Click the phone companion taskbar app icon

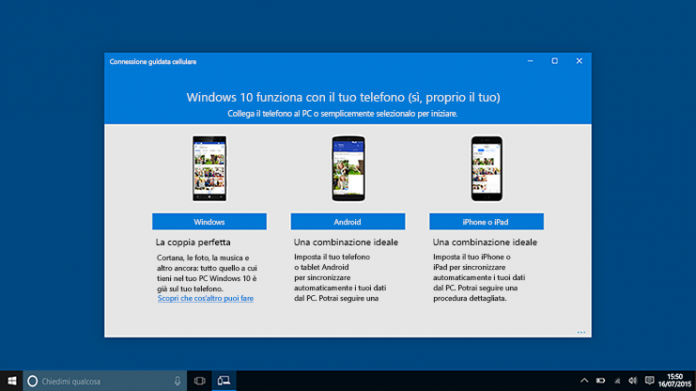point(224,381)
